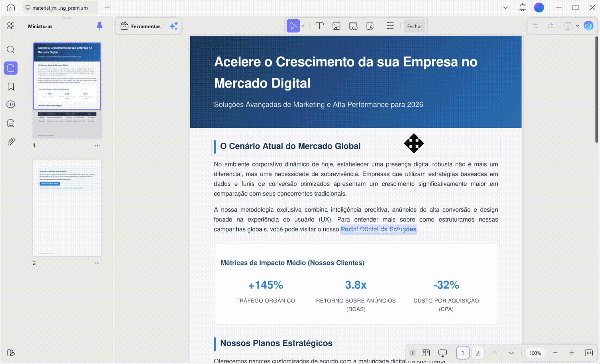The height and width of the screenshot is (364, 600).
Task: Choose the add image tool
Action: coord(336,26)
